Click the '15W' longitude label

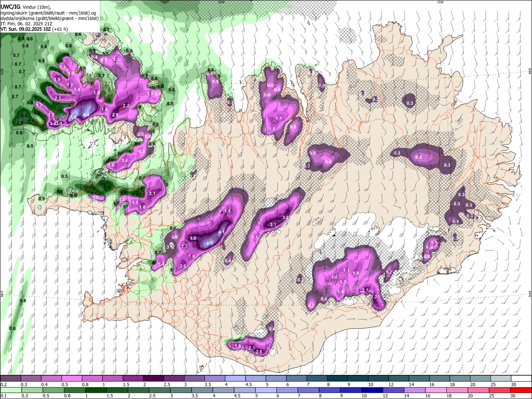(440, 2)
